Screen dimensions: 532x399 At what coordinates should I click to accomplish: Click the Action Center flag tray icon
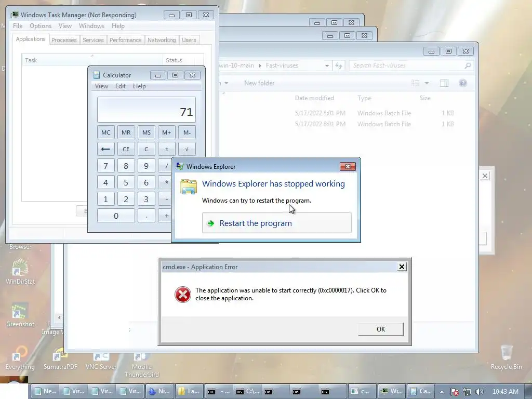click(x=454, y=392)
